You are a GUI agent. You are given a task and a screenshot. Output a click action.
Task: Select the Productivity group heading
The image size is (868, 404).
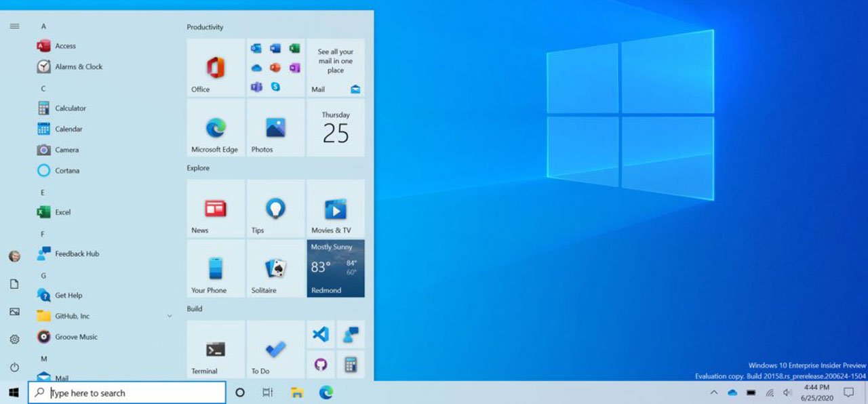coord(205,27)
